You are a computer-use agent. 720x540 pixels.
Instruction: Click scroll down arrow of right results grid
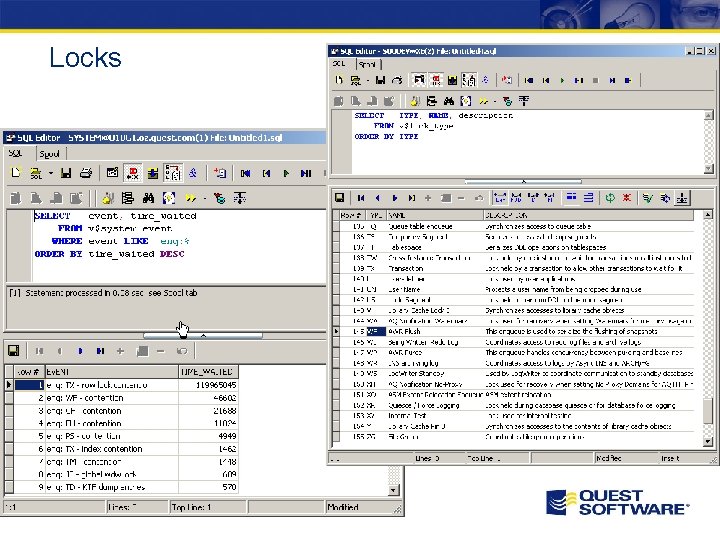point(708,441)
